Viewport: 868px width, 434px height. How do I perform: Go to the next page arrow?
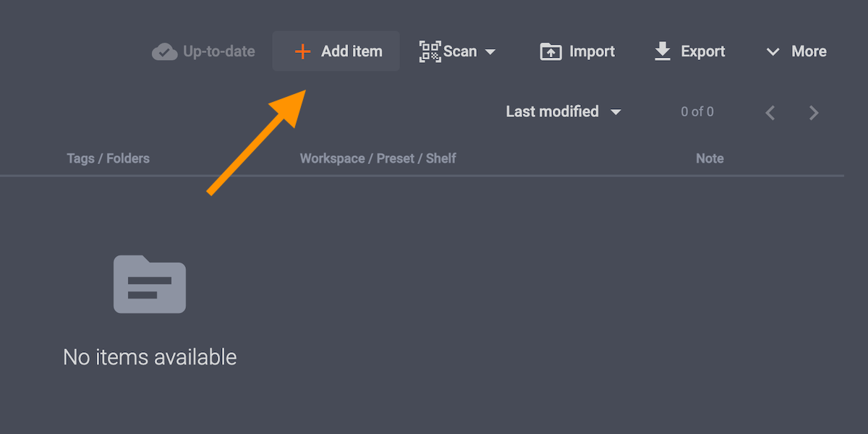pyautogui.click(x=814, y=112)
